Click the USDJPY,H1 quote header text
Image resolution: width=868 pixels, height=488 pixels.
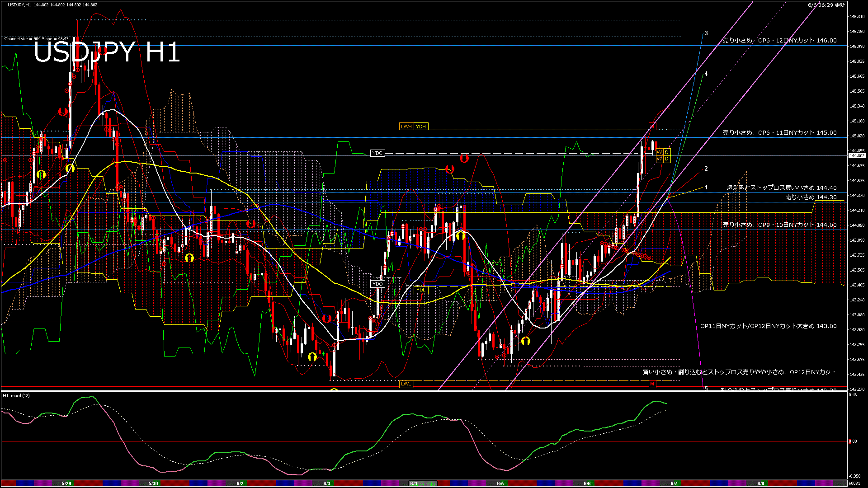click(52, 5)
